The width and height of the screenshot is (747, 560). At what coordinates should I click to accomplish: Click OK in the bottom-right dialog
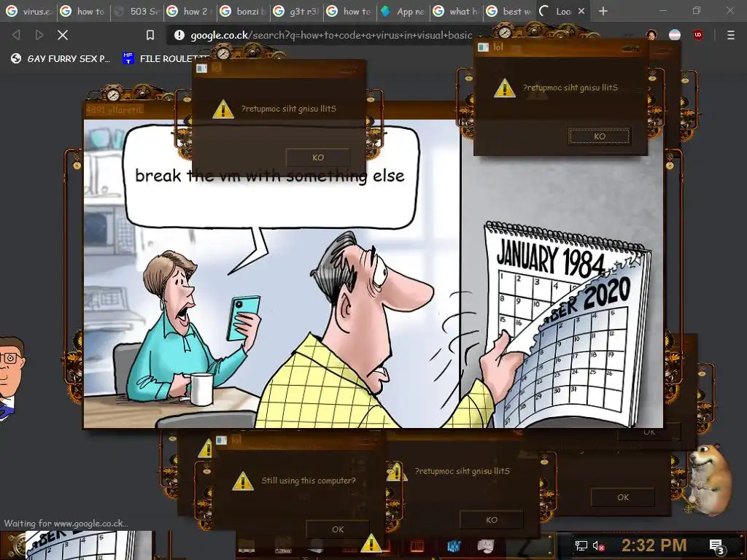[x=623, y=497]
